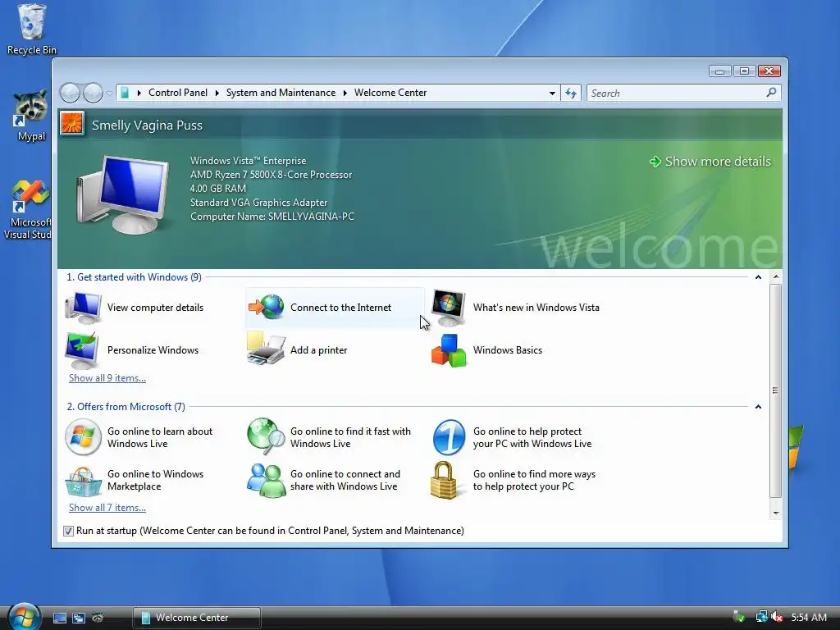Click the Show desktop quick launch icon
Image resolution: width=840 pixels, height=630 pixels.
[59, 618]
